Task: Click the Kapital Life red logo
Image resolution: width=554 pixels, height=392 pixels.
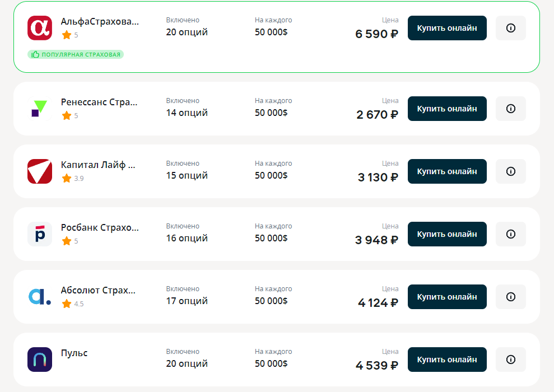Action: 40,171
